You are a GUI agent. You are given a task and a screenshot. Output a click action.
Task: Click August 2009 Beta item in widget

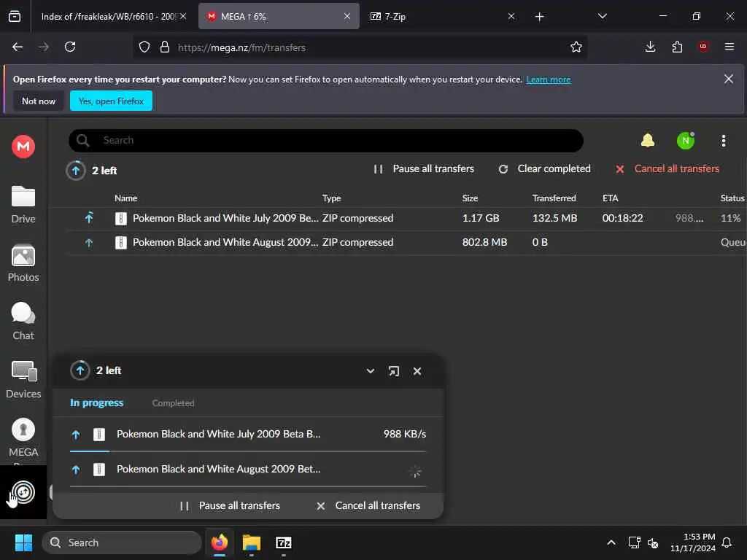point(248,470)
